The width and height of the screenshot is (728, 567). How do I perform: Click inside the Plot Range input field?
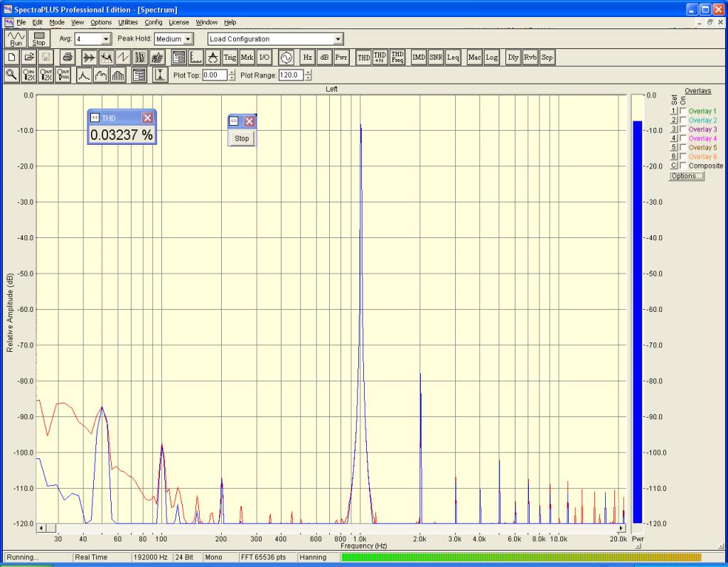[289, 75]
